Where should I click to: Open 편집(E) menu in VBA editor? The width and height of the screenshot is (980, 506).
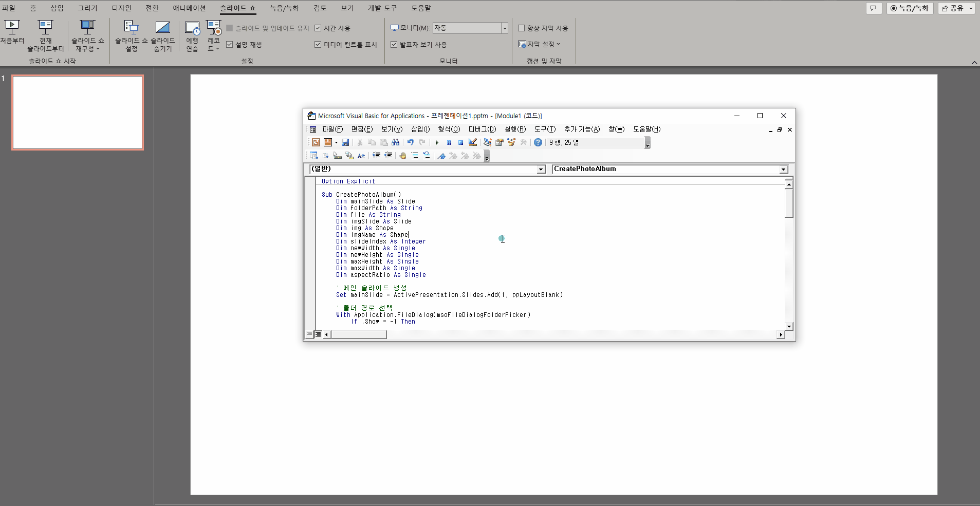tap(362, 129)
